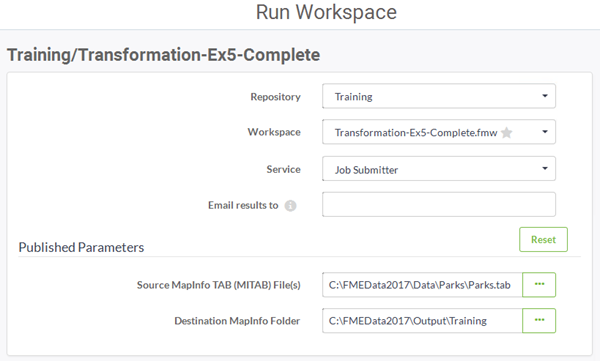The width and height of the screenshot is (600, 361).
Task: Click the Reset button
Action: tap(543, 240)
